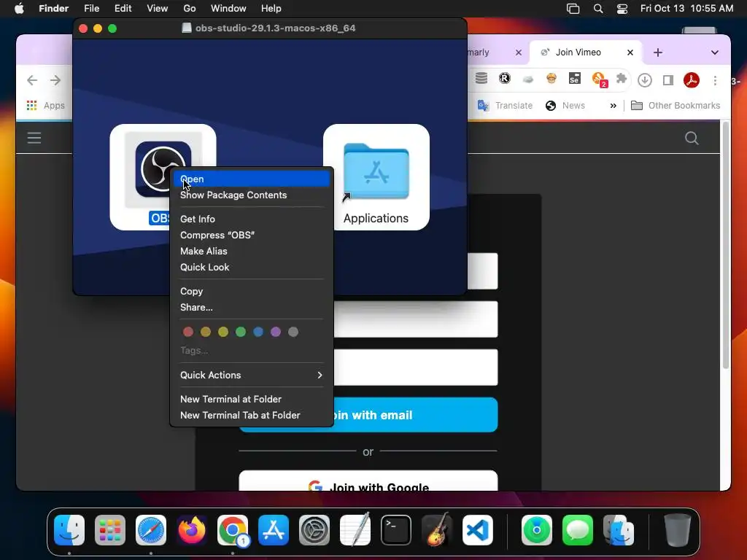Open Other Bookmarks folder
The width and height of the screenshot is (747, 560).
pyautogui.click(x=676, y=105)
